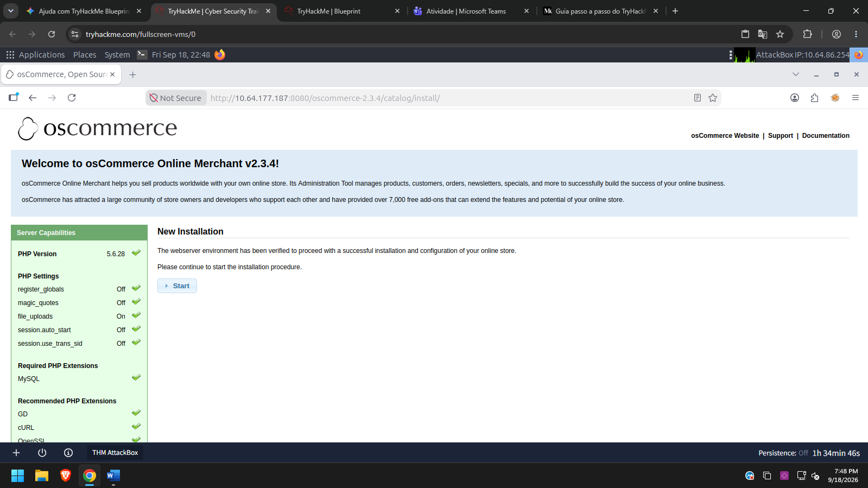Toggle Firefox reader view icon
The width and height of the screenshot is (868, 488).
point(698,98)
